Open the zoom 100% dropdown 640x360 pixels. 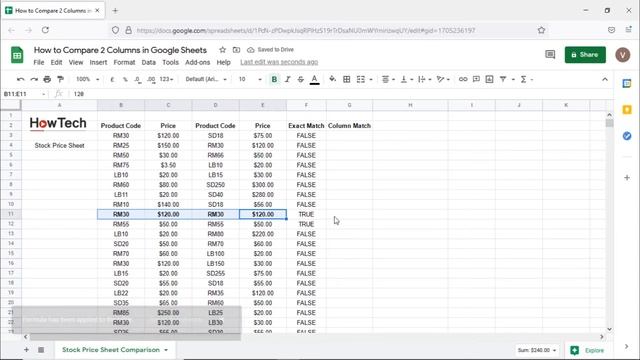click(x=87, y=79)
